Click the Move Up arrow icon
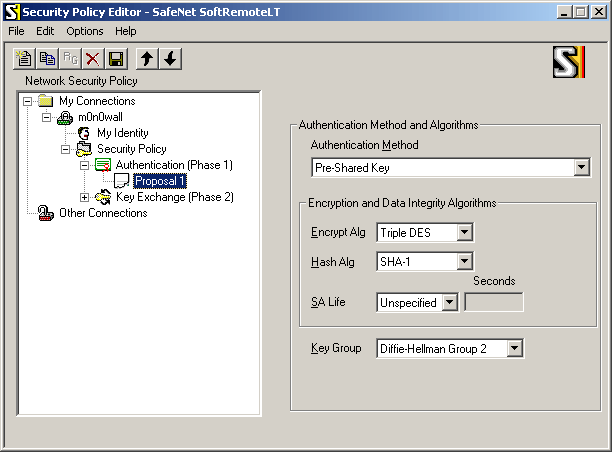The width and height of the screenshot is (612, 452). click(x=147, y=59)
